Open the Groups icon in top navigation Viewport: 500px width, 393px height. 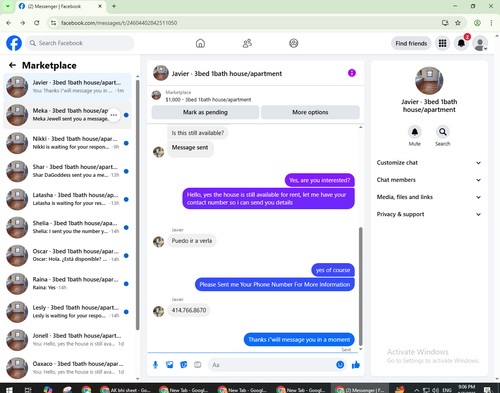294,43
